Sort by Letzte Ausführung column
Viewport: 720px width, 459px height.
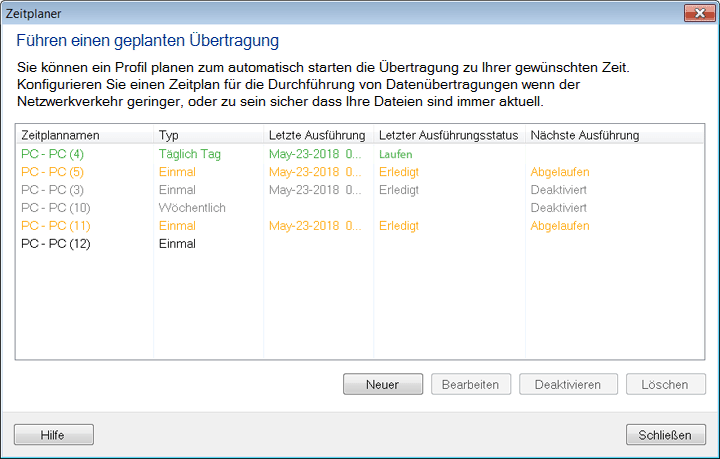tap(317, 135)
